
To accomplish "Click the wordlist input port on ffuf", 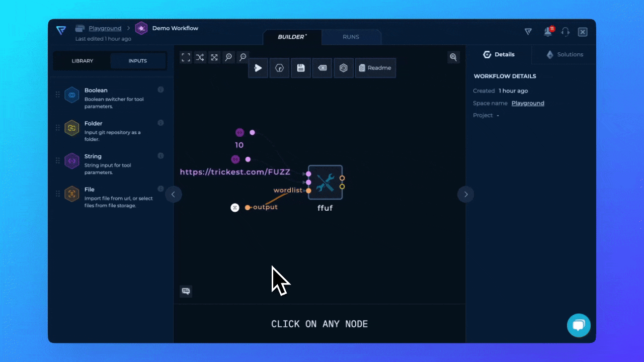I will click(x=308, y=191).
